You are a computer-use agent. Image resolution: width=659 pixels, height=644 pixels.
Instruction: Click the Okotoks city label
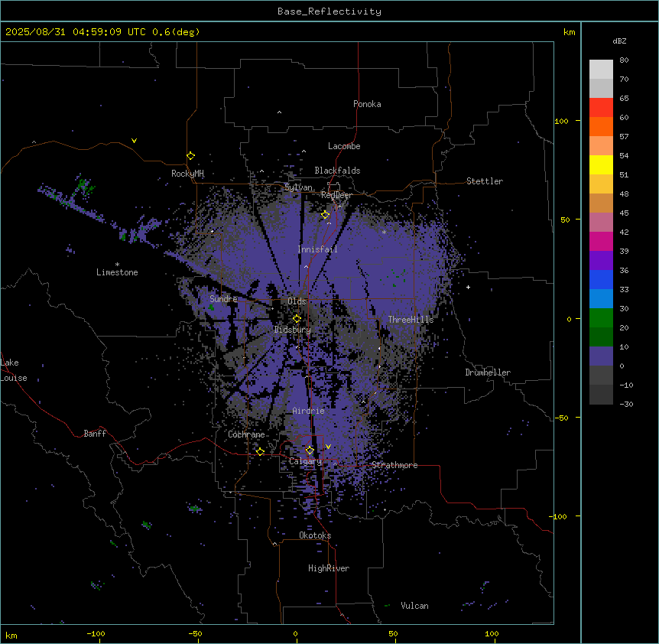(x=315, y=535)
